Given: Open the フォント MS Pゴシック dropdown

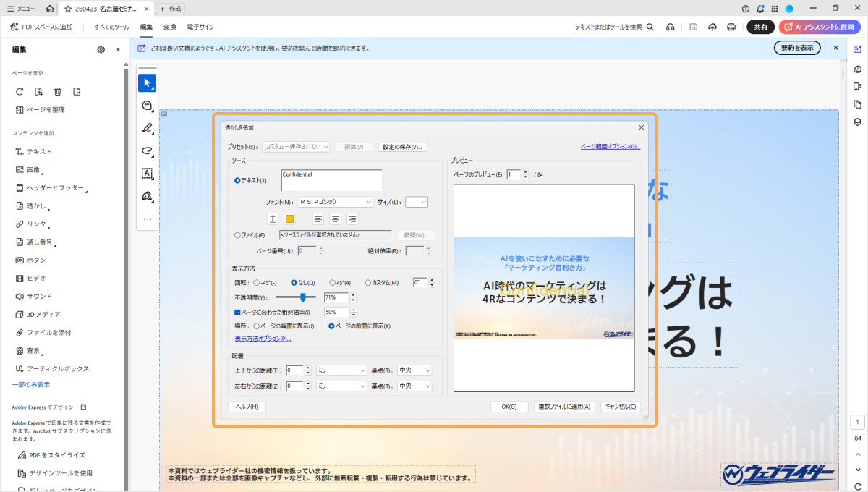Looking at the screenshot, I should [335, 203].
